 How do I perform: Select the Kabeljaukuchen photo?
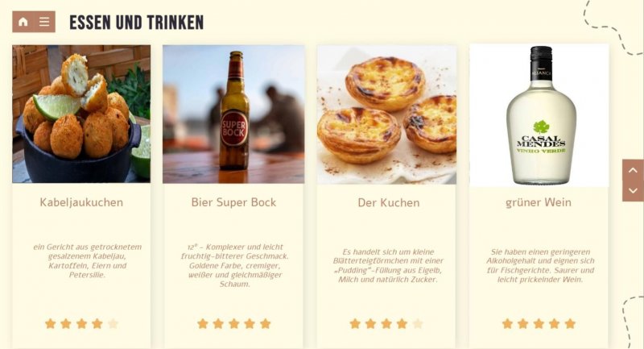[x=81, y=114]
